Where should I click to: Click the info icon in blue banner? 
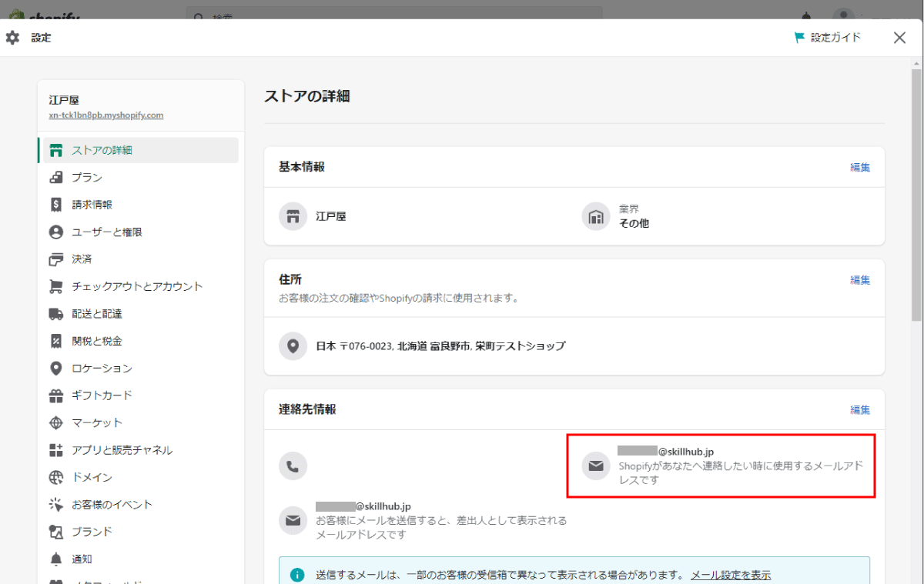(297, 575)
